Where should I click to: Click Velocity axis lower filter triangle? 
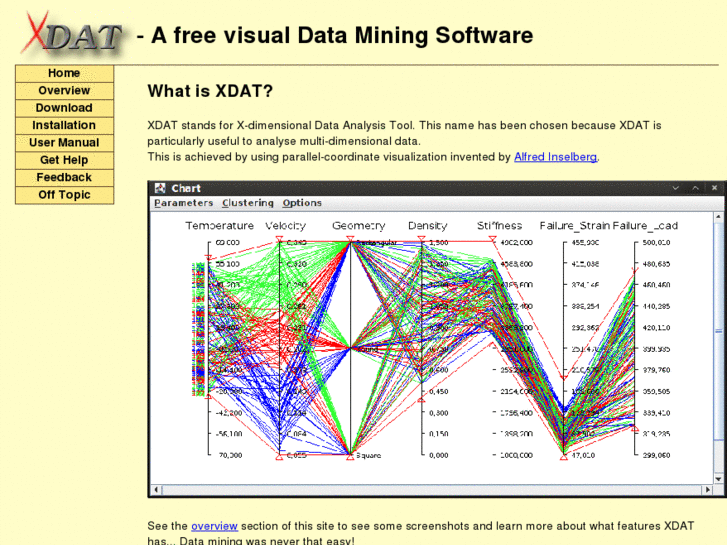[x=280, y=457]
